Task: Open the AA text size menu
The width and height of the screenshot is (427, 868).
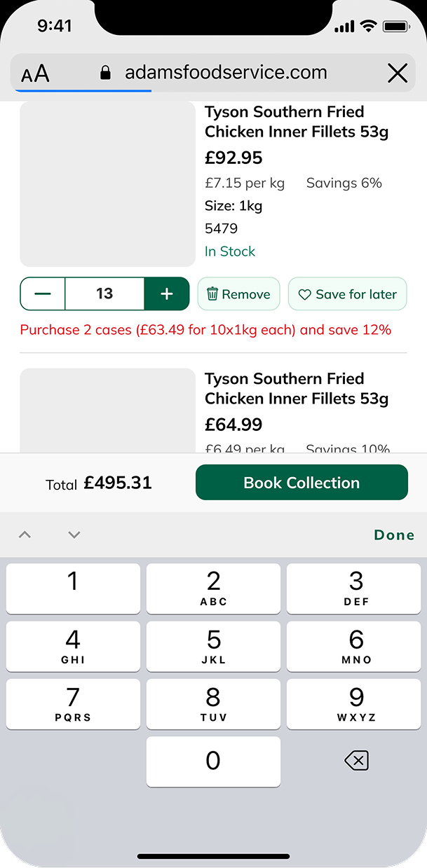Action: 35,74
